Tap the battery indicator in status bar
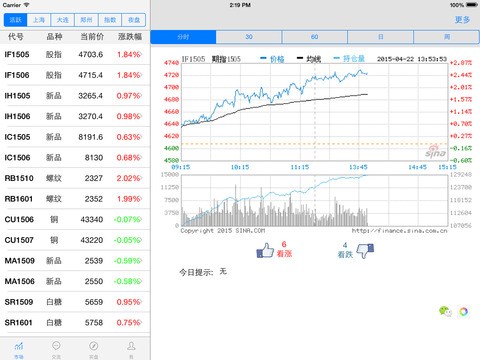The image size is (480, 360). [472, 5]
